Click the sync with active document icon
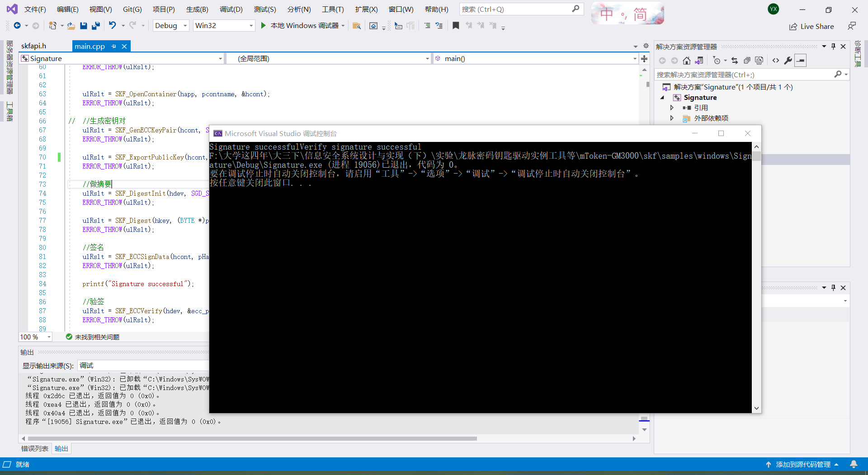This screenshot has width=868, height=475. [735, 61]
